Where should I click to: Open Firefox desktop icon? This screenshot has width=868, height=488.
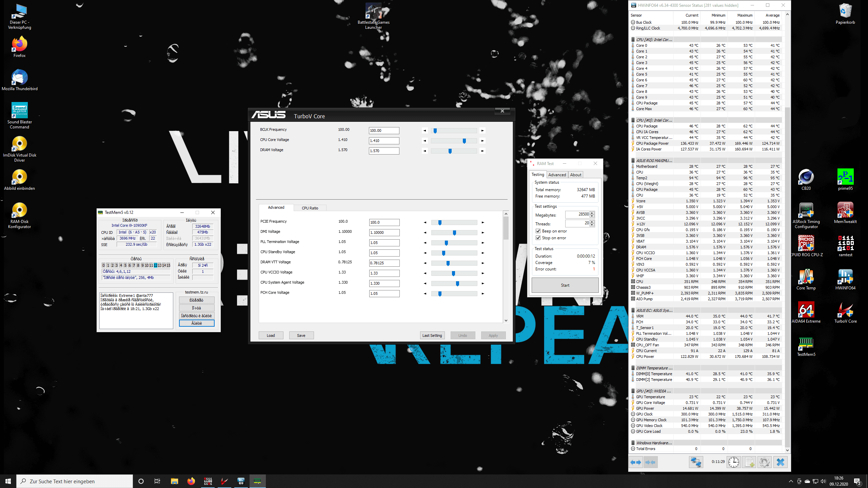(19, 47)
